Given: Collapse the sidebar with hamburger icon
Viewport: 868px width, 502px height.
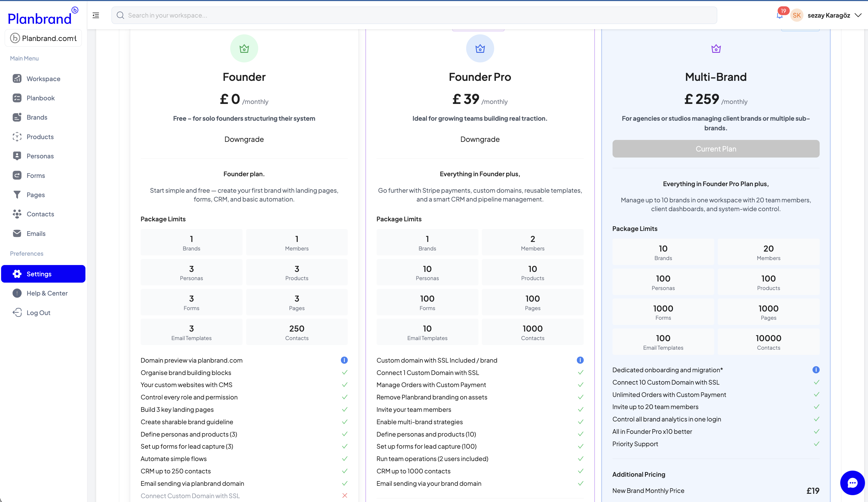Looking at the screenshot, I should pyautogui.click(x=96, y=15).
